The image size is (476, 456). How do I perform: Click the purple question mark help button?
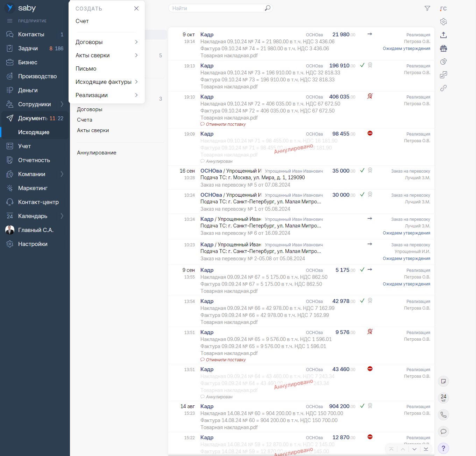443,448
